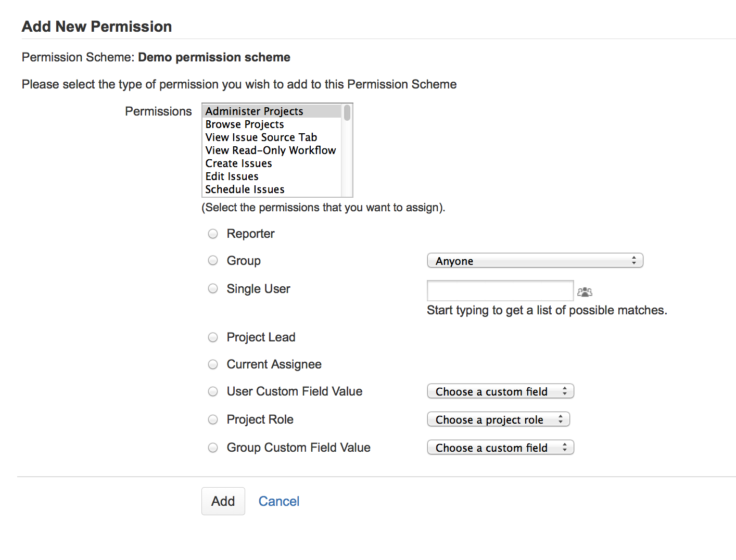
Task: Click the Cancel link
Action: coord(279,501)
